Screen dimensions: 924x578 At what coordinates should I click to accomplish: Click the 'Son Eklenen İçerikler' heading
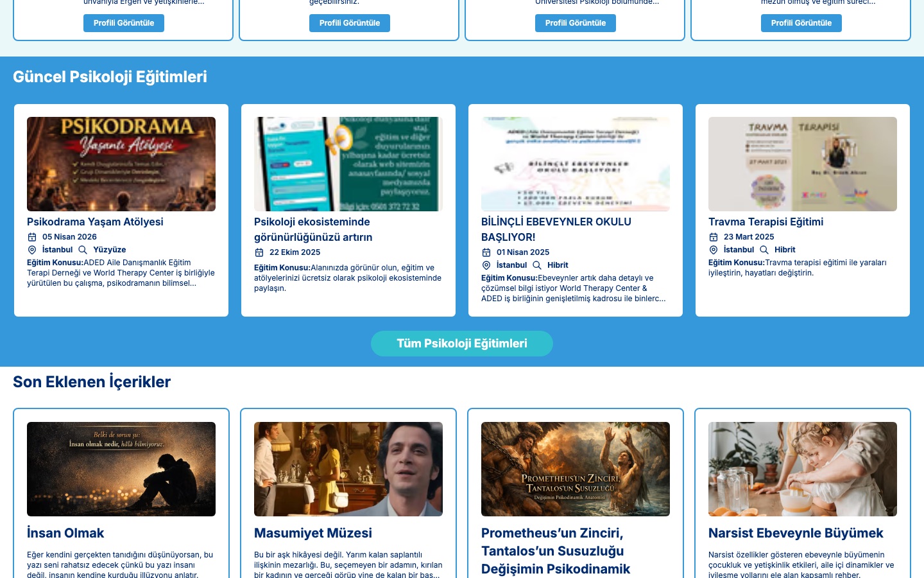point(92,382)
